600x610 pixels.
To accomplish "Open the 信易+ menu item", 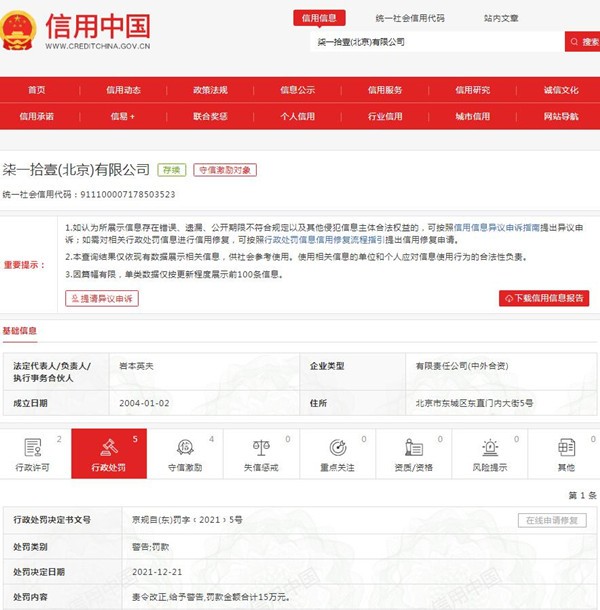I will (123, 116).
